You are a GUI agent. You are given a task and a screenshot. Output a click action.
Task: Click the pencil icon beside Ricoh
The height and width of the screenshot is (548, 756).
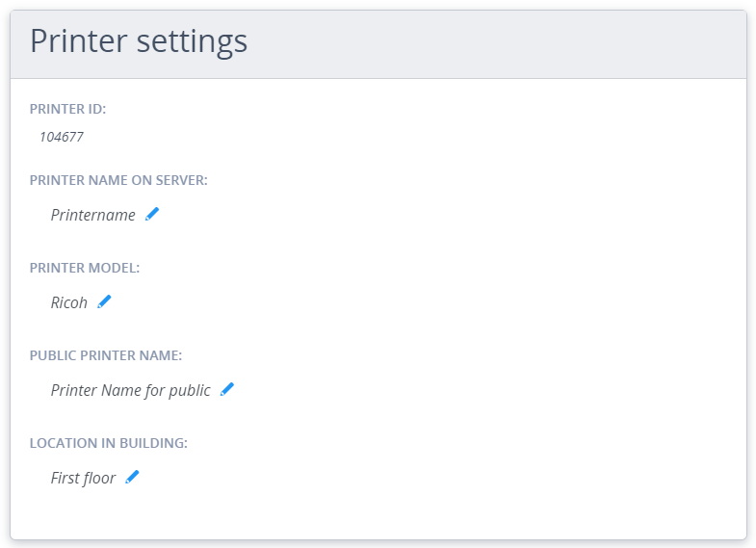click(104, 301)
